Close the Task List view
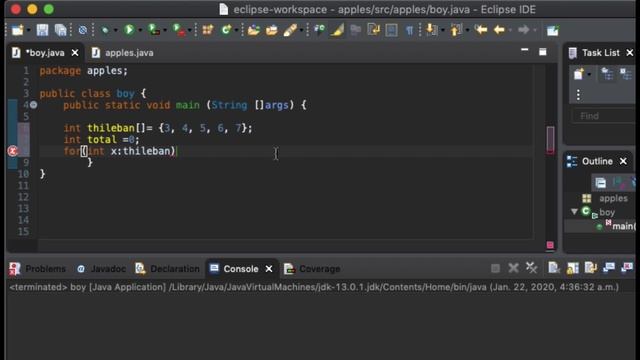The image size is (640, 360). point(629,53)
